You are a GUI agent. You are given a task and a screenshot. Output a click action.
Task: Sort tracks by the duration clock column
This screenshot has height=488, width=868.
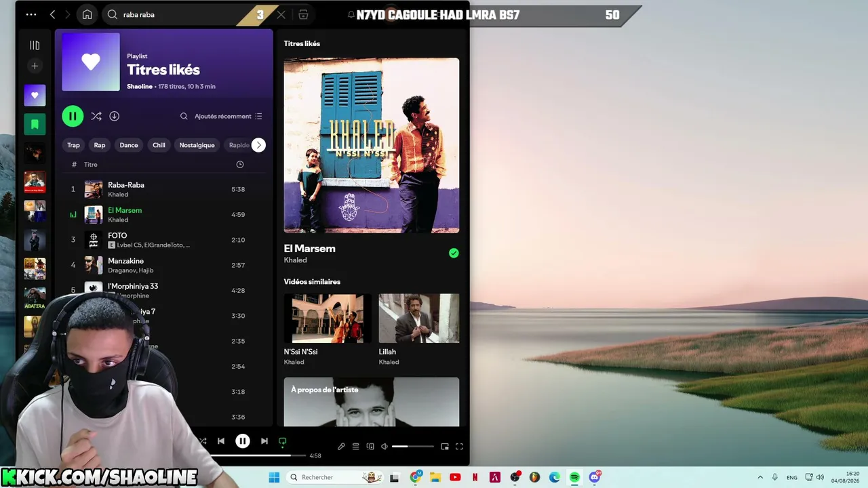click(239, 165)
